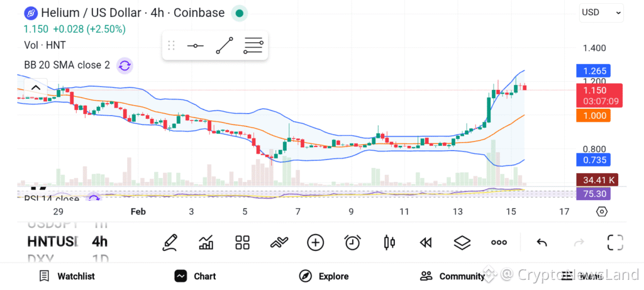Viewport: 644px width, 290px height.
Task: Open candlestick chart type icon
Action: tap(389, 242)
